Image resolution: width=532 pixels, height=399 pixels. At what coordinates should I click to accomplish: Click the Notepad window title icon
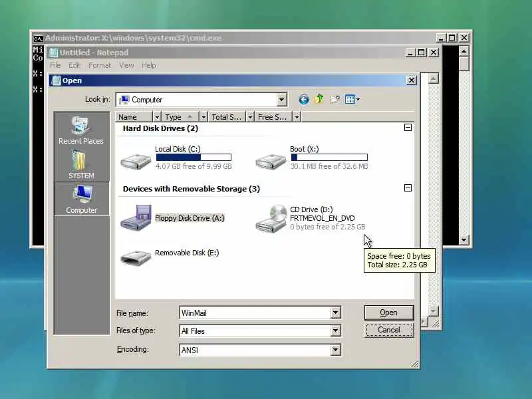point(54,53)
